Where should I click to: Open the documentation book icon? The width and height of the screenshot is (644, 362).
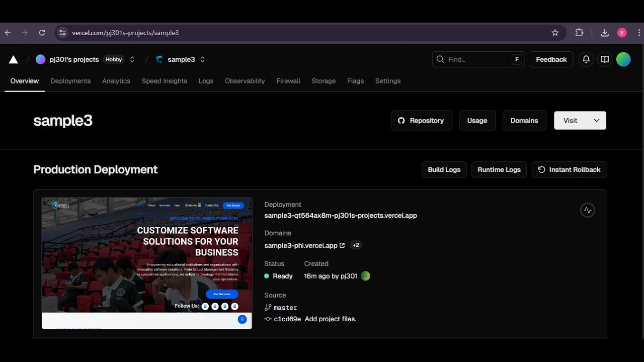coord(605,59)
